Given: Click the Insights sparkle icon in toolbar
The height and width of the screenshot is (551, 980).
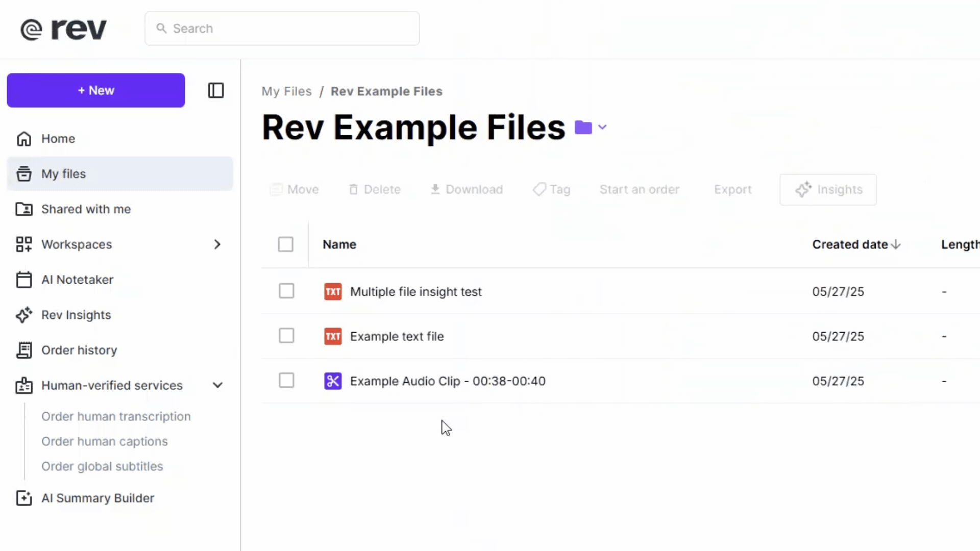Looking at the screenshot, I should 803,189.
